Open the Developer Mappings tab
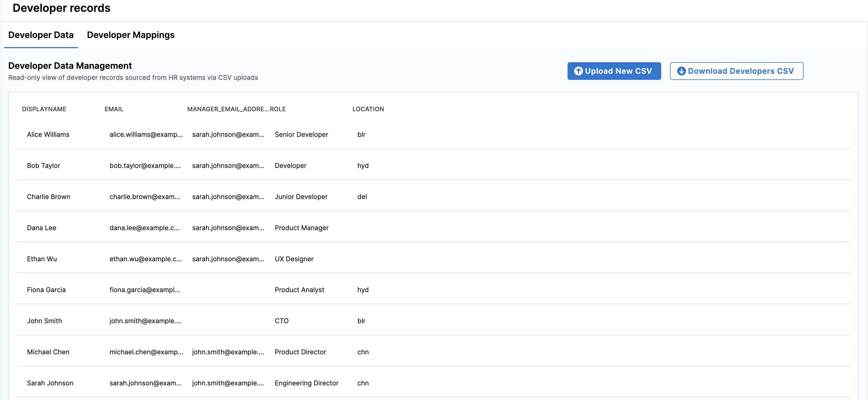The width and height of the screenshot is (868, 400). click(x=131, y=35)
